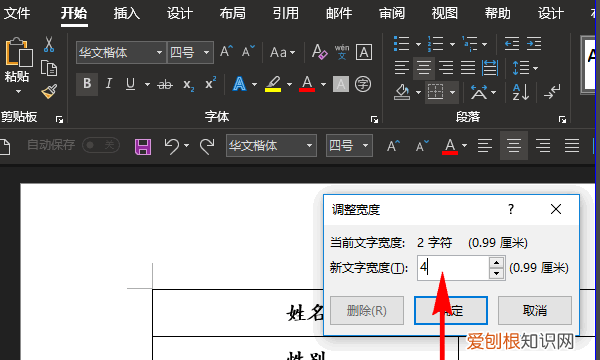600x360 pixels.
Task: Apply Text Effects blue A
Action: click(x=239, y=83)
